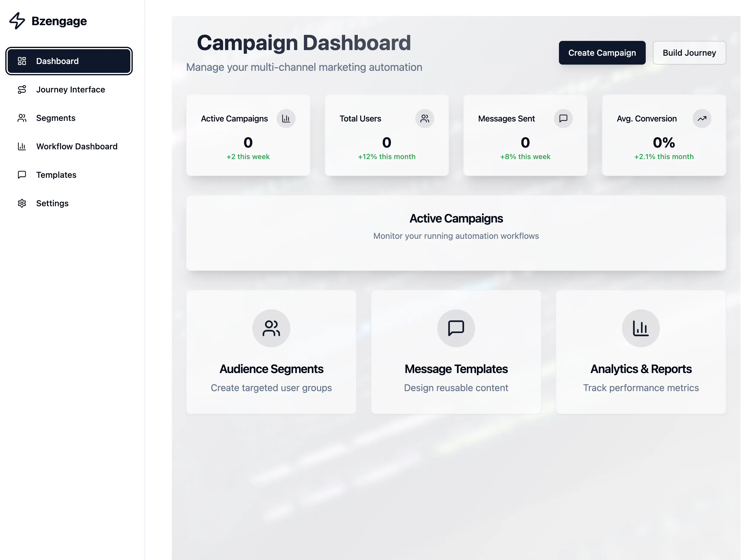Image resolution: width=750 pixels, height=560 pixels.
Task: Click the users icon in Total Users card
Action: pyautogui.click(x=424, y=119)
